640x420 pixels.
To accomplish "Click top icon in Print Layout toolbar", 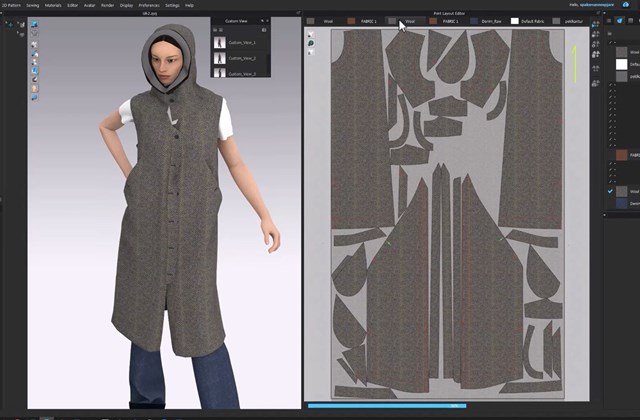I will 311,35.
